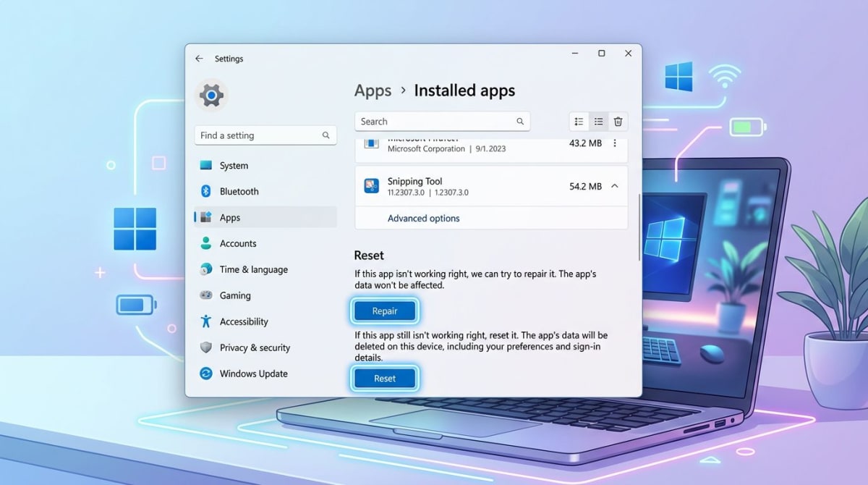Go back with the Settings back arrow
868x485 pixels.
(x=199, y=59)
